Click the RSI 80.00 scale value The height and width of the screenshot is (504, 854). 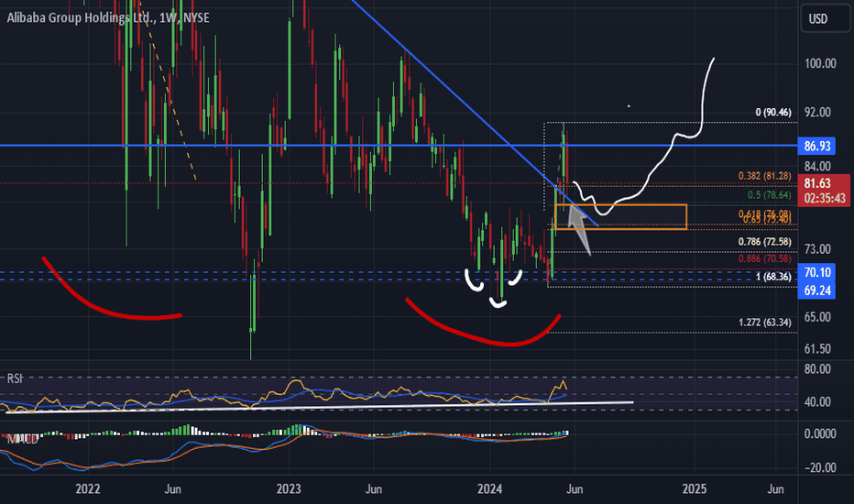817,369
